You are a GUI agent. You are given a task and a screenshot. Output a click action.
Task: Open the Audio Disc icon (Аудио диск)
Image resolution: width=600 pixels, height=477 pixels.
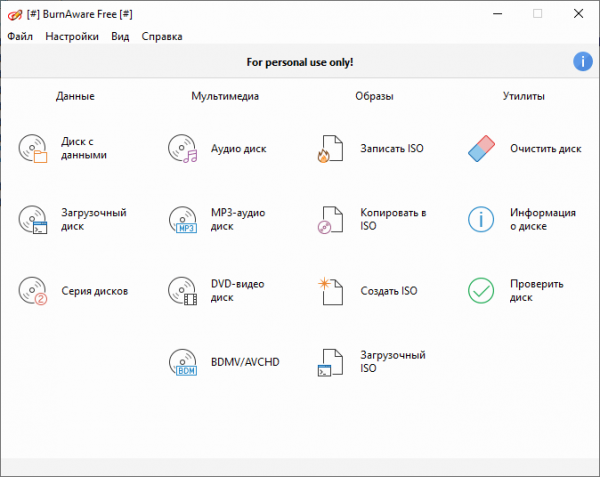183,148
